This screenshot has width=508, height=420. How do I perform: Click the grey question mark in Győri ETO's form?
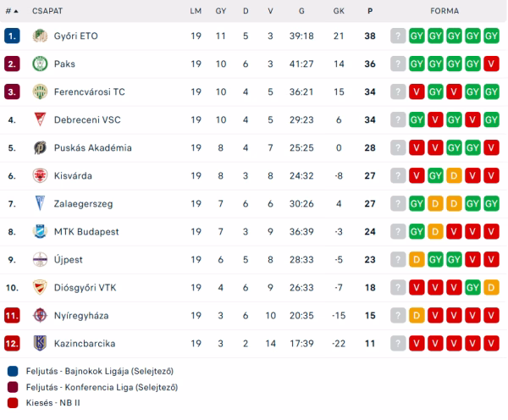pyautogui.click(x=398, y=36)
